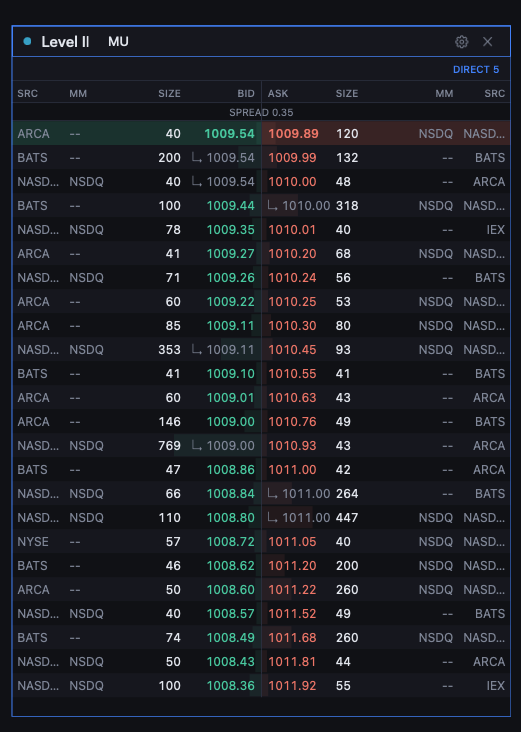Click bid price 1009.01
This screenshot has width=521, height=732.
coord(231,398)
